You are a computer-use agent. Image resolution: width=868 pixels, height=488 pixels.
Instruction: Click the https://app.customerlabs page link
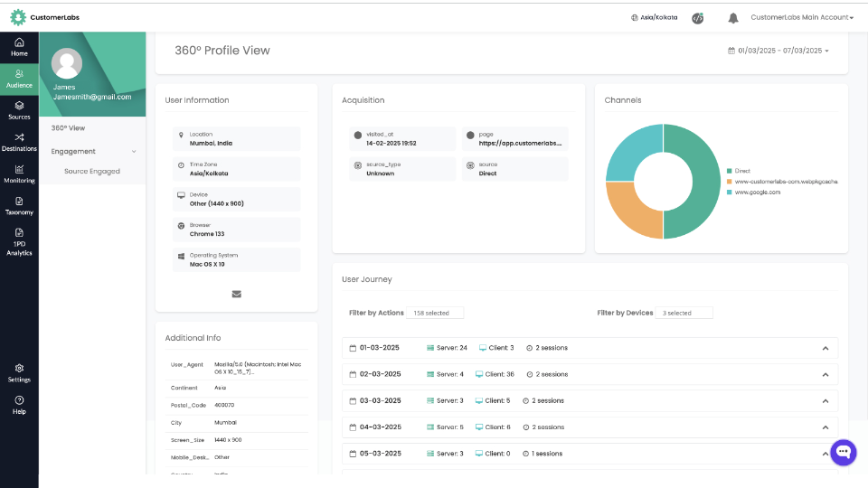pos(521,144)
